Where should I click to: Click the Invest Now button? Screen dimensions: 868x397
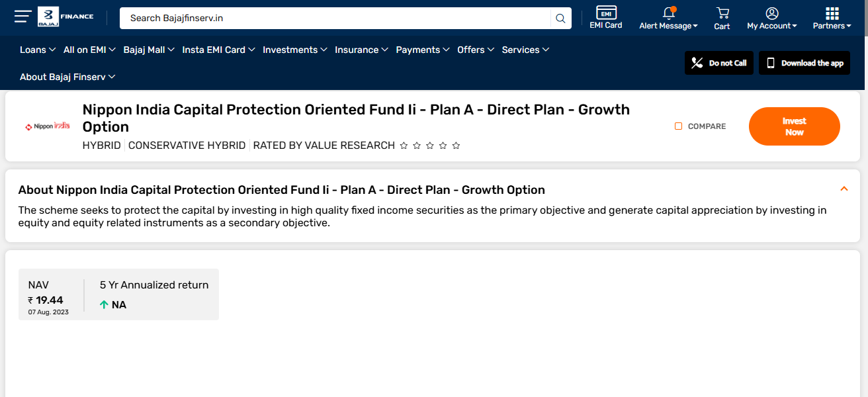(794, 126)
